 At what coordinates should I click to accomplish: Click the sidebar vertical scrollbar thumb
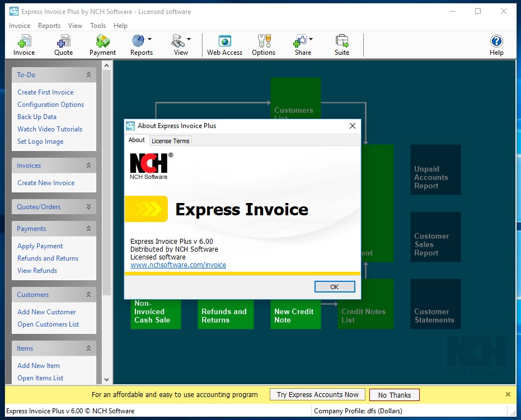[107, 182]
